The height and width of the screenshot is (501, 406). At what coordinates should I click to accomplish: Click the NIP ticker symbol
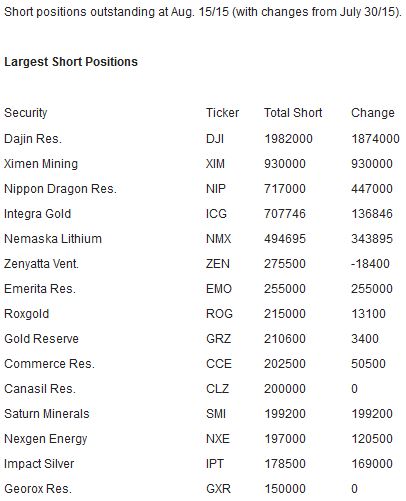click(216, 189)
